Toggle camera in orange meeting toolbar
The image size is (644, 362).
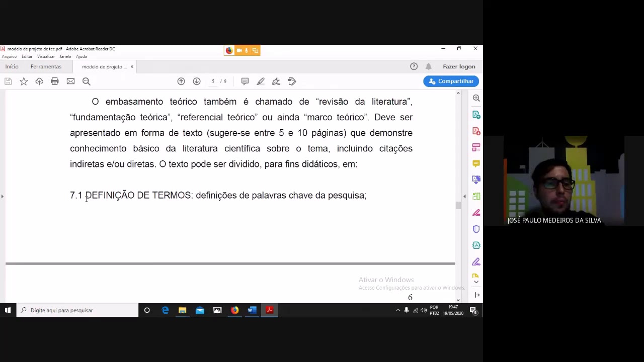coord(239,50)
